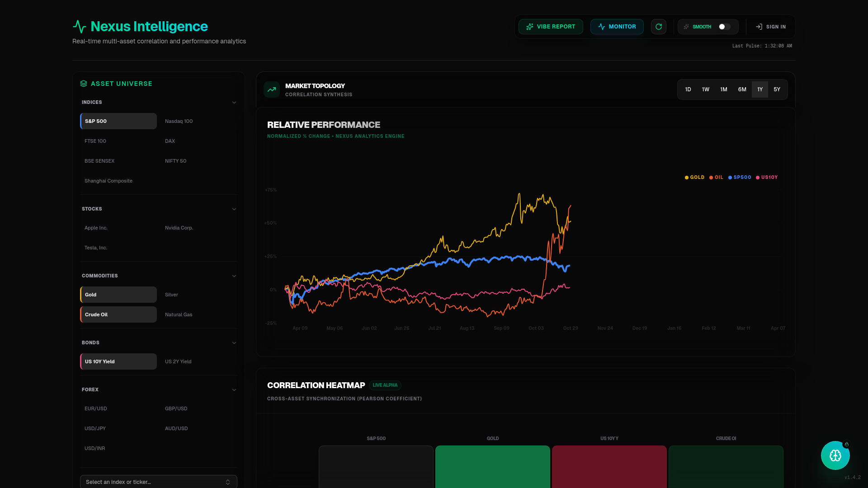Switch chart range to 1W
Image resolution: width=868 pixels, height=488 pixels.
[706, 89]
